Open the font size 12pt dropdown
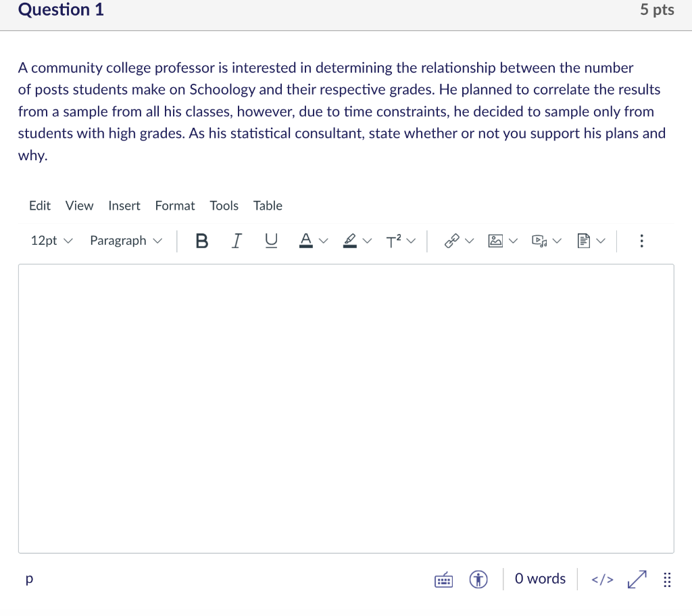 point(51,241)
